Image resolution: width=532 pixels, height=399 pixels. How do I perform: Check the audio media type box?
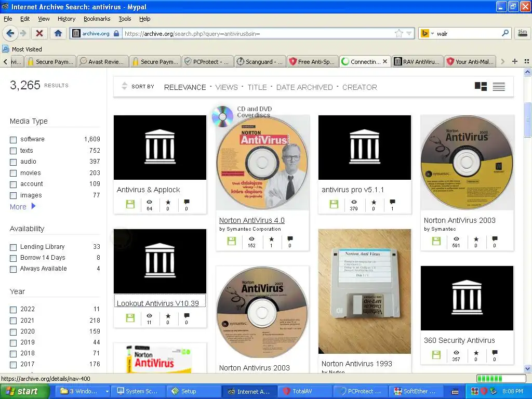[13, 162]
